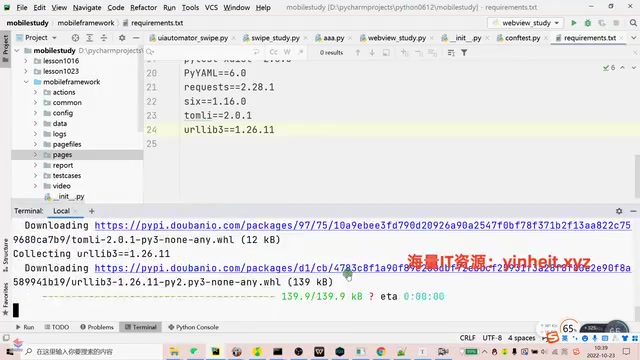This screenshot has width=640, height=360.
Task: Toggle Regex option in search bar
Action: 300,52
